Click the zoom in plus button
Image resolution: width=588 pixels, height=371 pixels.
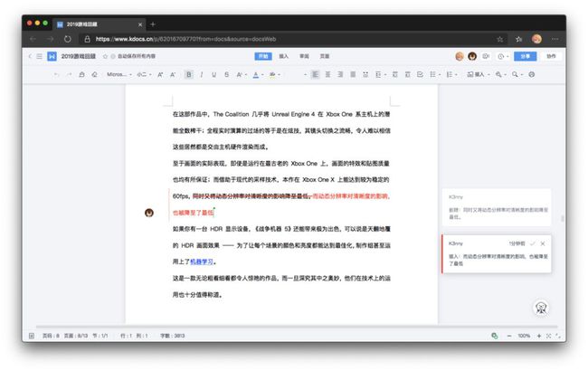[x=539, y=336]
